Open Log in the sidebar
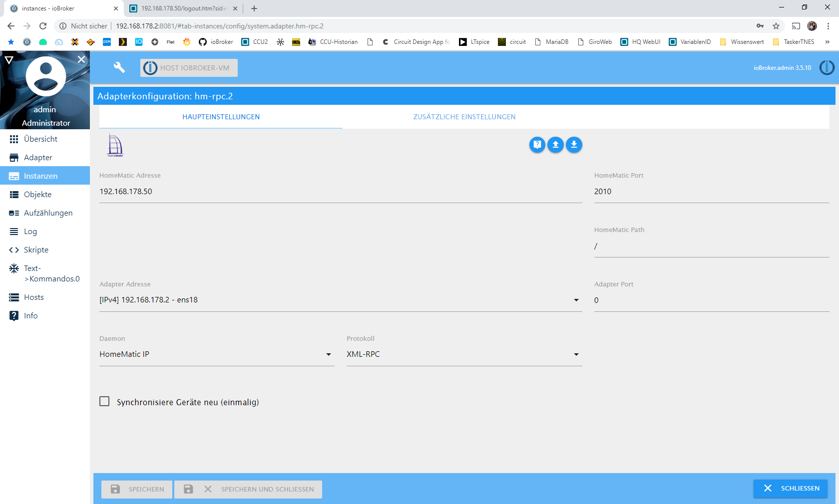The width and height of the screenshot is (839, 504). point(45,231)
